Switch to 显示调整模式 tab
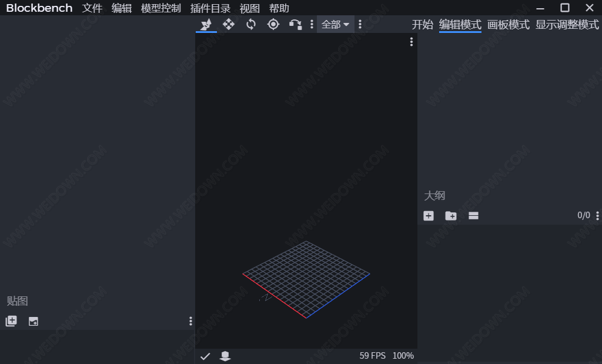602x364 pixels. coord(567,25)
